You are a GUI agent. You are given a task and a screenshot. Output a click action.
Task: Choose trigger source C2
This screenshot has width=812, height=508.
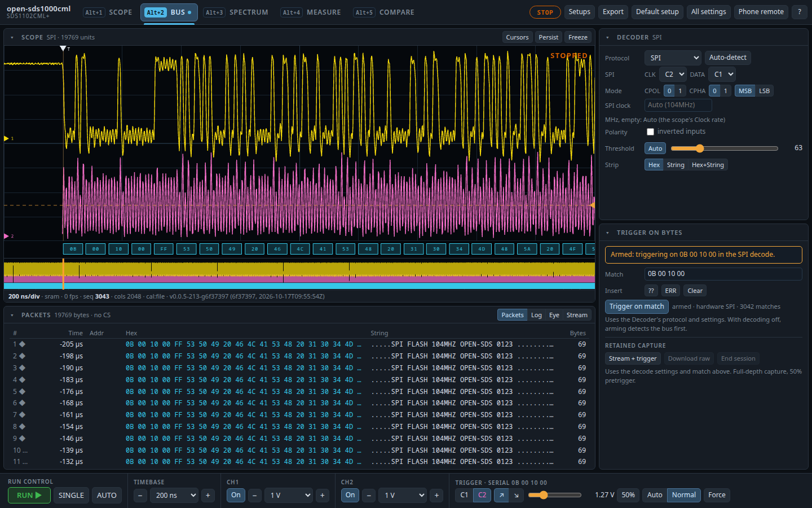click(x=482, y=495)
